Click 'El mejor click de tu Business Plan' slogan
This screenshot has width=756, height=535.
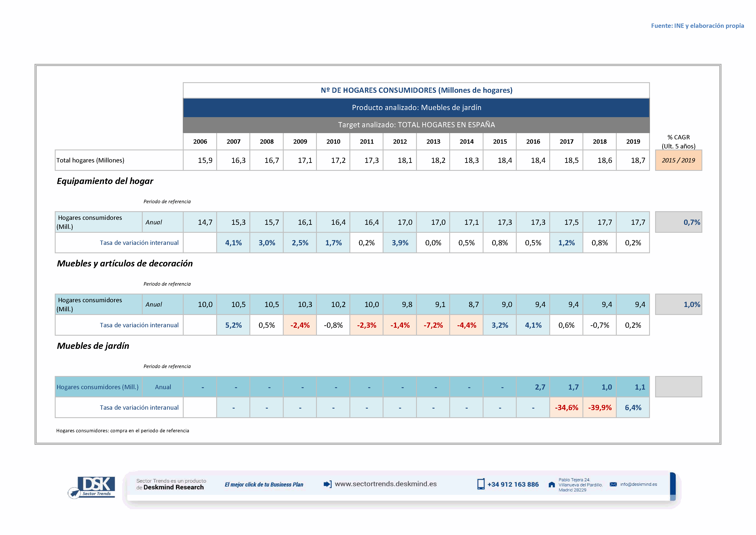tap(264, 484)
